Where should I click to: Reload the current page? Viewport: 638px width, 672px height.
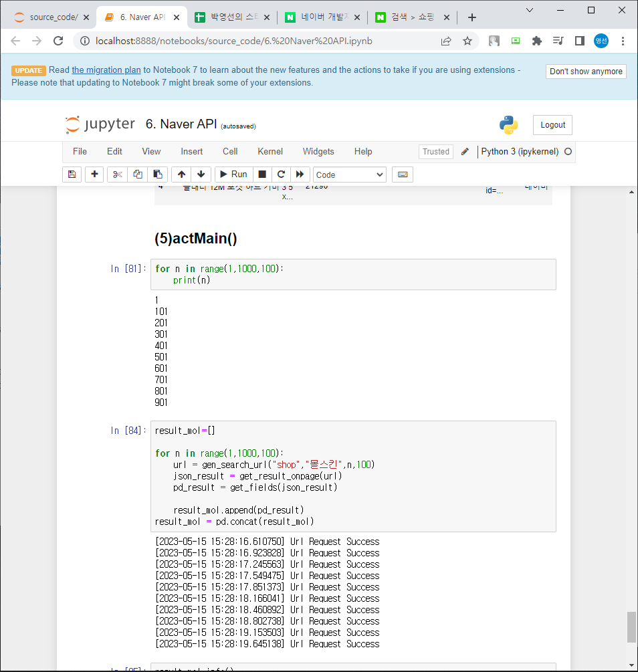(58, 41)
